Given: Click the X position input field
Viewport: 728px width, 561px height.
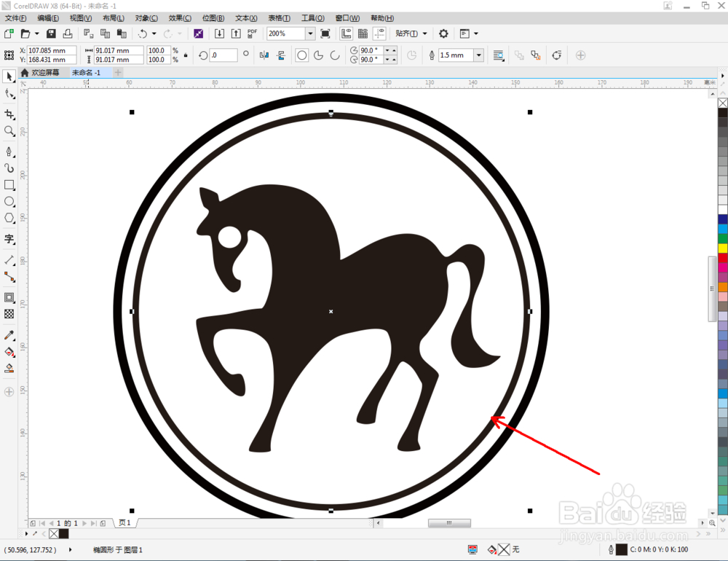Looking at the screenshot, I should (52, 50).
